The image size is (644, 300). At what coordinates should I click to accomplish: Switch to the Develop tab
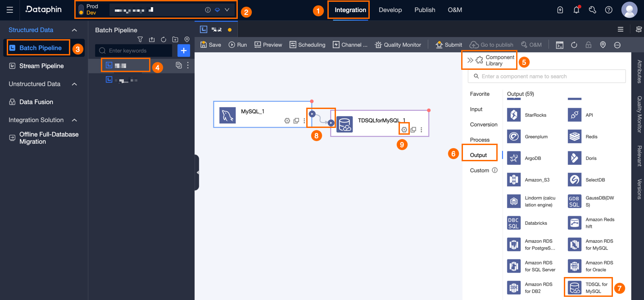tap(390, 10)
